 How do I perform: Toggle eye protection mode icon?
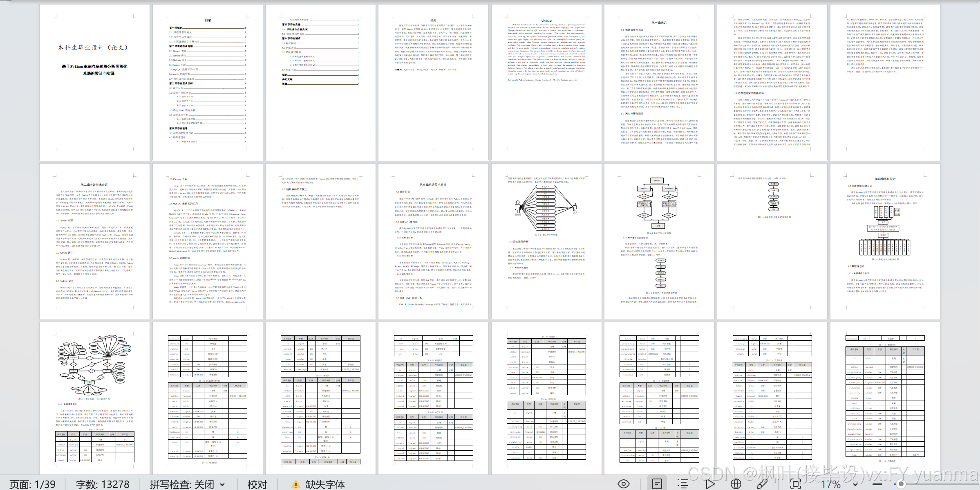pos(623,484)
